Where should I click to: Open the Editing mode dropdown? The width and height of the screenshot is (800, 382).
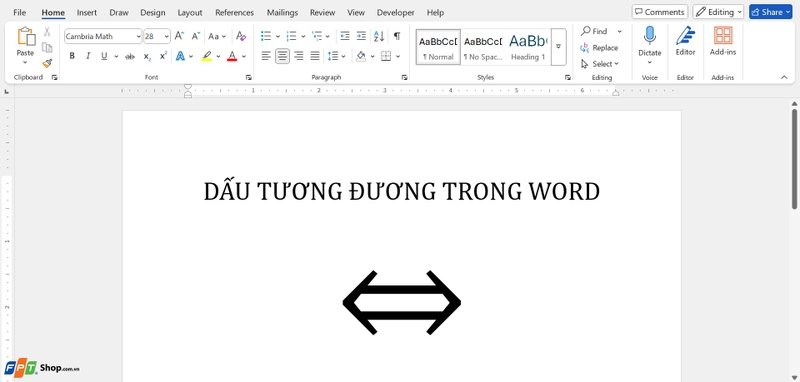[x=718, y=12]
